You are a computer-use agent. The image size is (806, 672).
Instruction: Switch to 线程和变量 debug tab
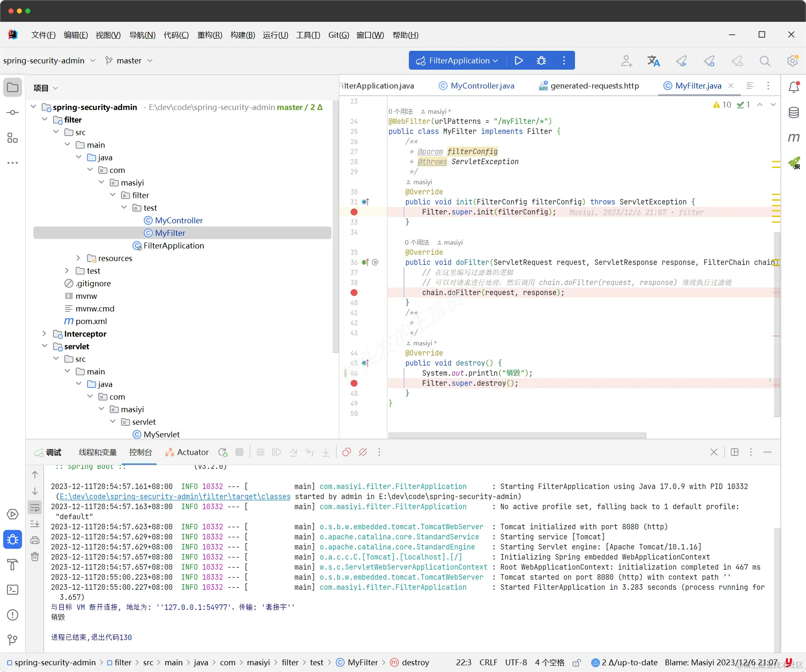tap(97, 452)
